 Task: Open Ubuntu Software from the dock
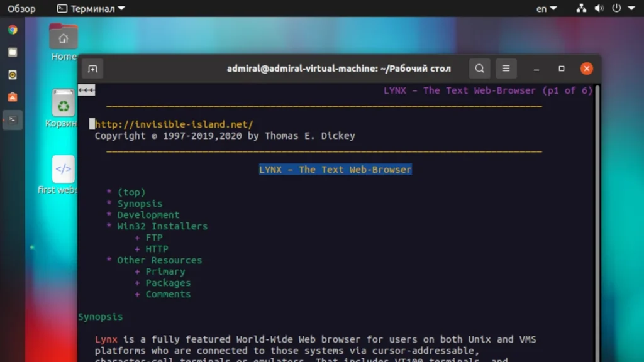(13, 97)
